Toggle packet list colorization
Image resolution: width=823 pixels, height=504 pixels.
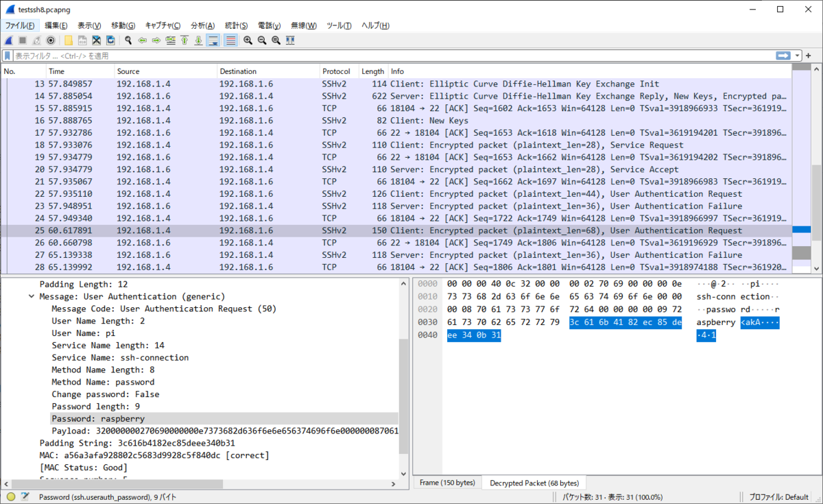point(230,40)
